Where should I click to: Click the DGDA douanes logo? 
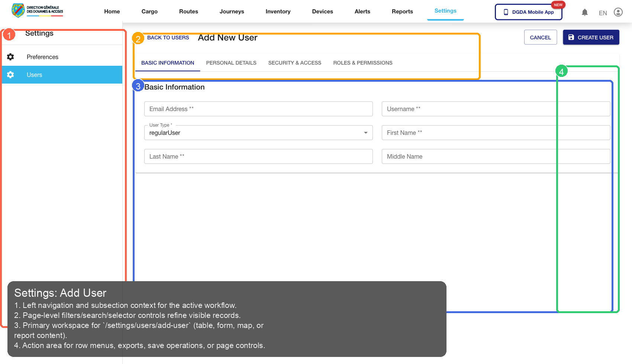(36, 10)
